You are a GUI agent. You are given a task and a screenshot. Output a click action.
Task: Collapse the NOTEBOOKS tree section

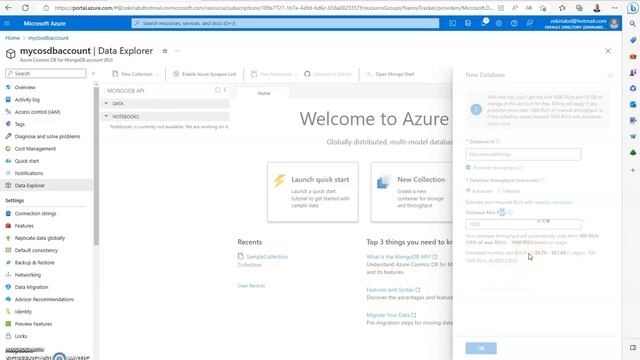pos(106,116)
